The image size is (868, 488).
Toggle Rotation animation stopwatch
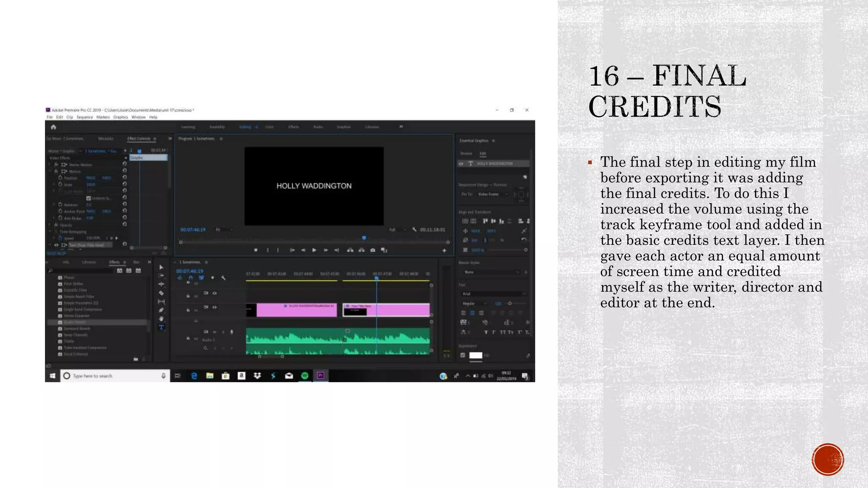(60, 205)
